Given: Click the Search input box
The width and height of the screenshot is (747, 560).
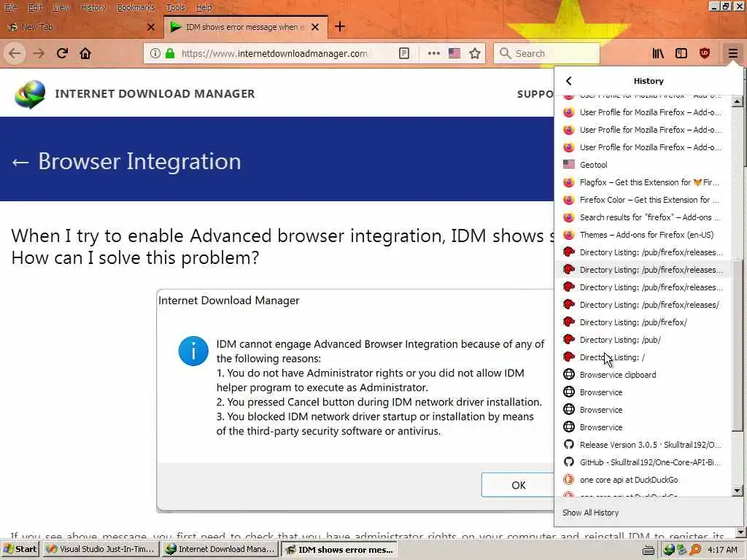Looking at the screenshot, I should 546,53.
